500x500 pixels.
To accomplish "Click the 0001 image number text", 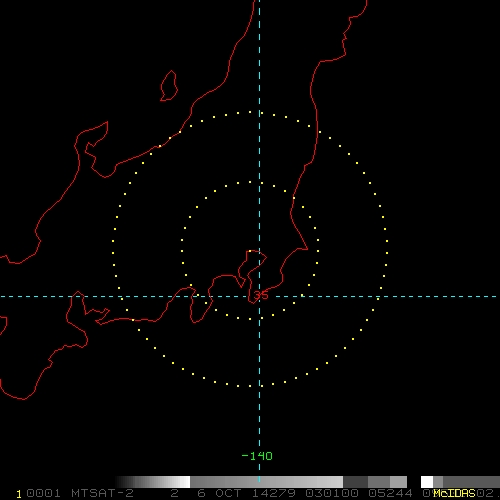I will coord(43,493).
